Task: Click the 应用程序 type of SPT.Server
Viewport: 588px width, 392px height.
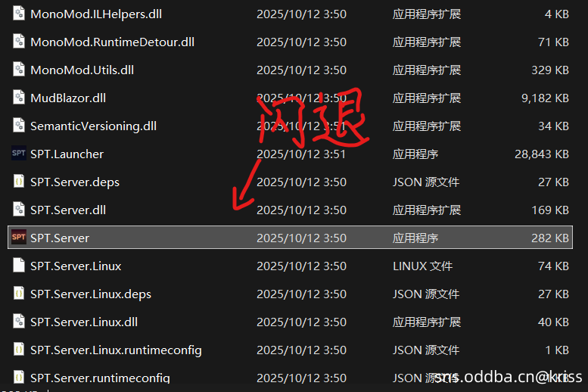Action: (x=415, y=238)
